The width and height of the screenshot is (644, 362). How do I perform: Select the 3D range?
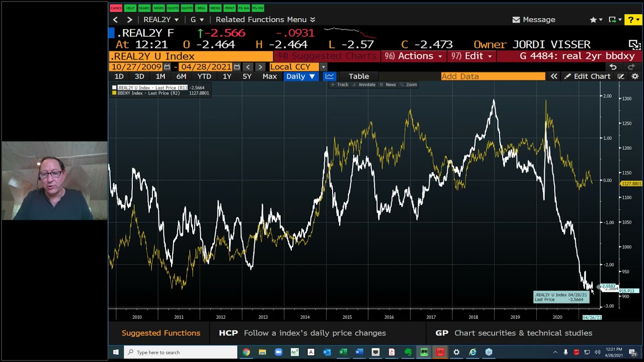coord(139,76)
